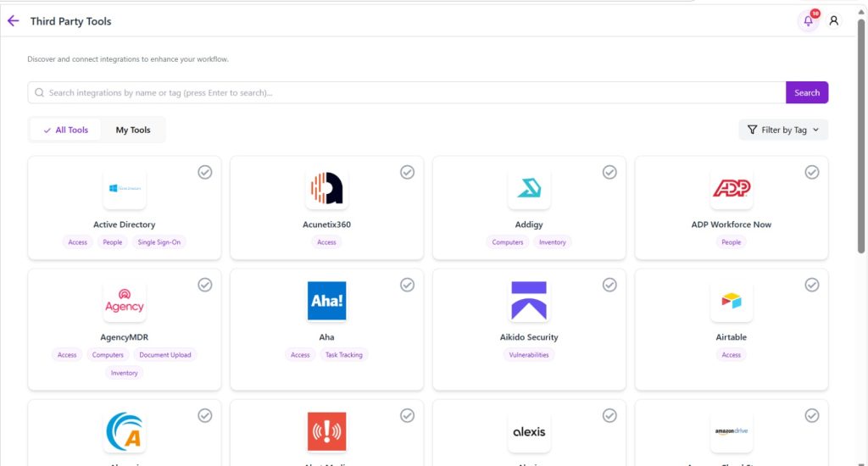Click the Aha card title
Screen dimensions: 868x466
click(x=326, y=337)
